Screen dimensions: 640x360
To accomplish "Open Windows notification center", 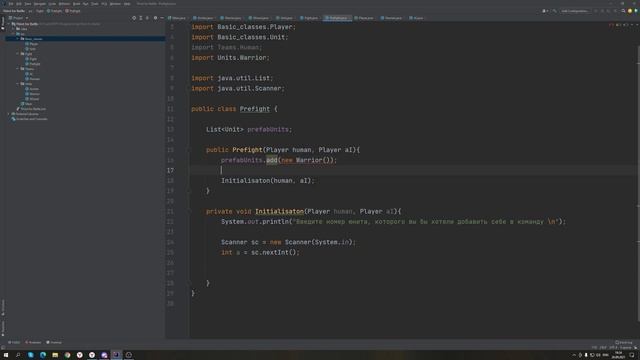I will [x=631, y=355].
